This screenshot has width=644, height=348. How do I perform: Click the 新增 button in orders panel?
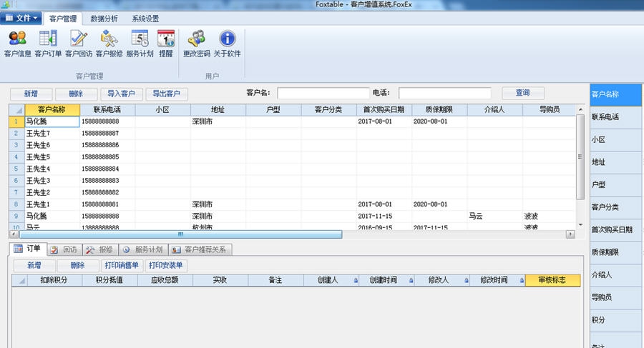[34, 266]
